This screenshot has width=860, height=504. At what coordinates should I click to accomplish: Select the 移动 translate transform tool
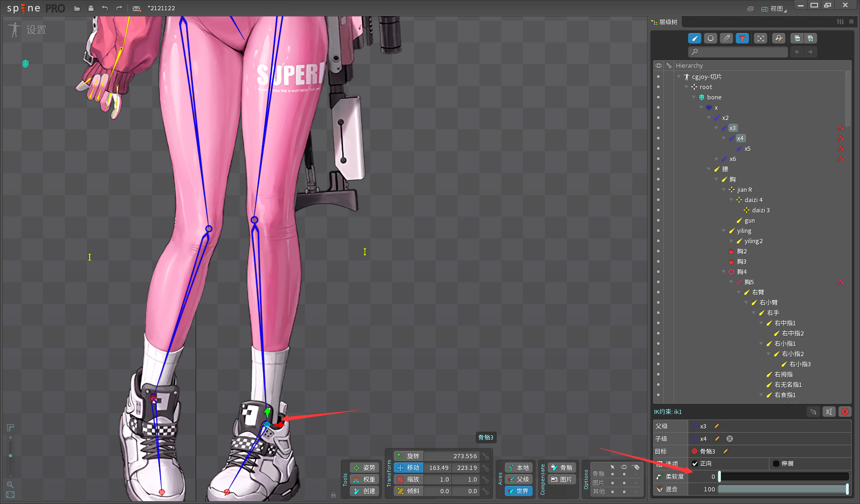(x=409, y=468)
